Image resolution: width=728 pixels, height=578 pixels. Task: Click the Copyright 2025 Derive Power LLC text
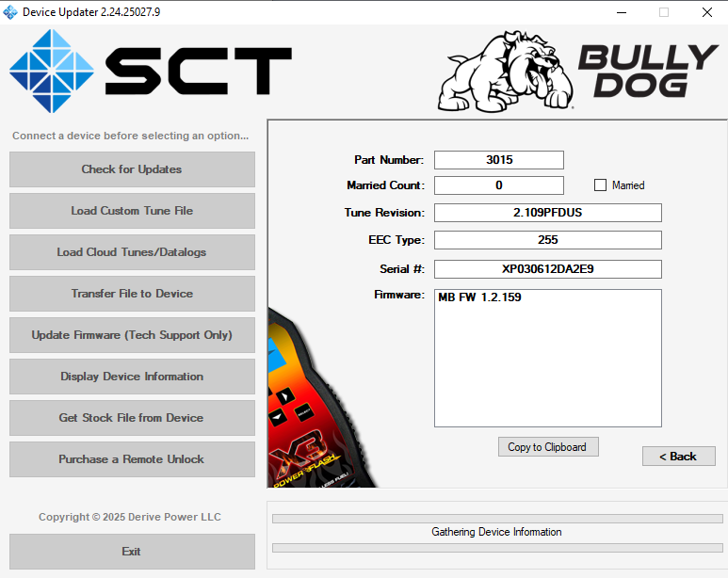[130, 517]
